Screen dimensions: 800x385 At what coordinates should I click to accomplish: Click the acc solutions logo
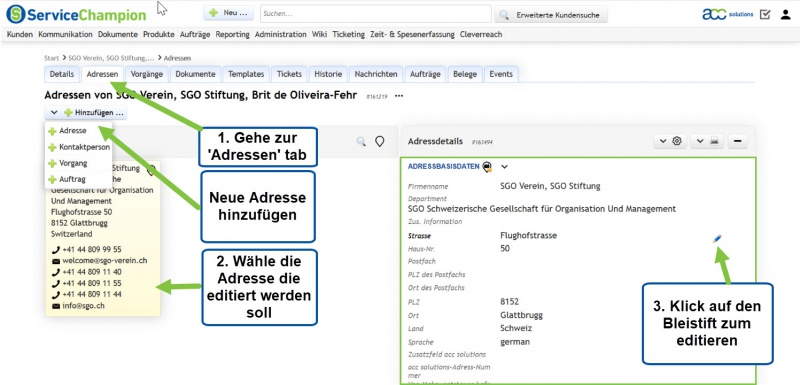728,14
